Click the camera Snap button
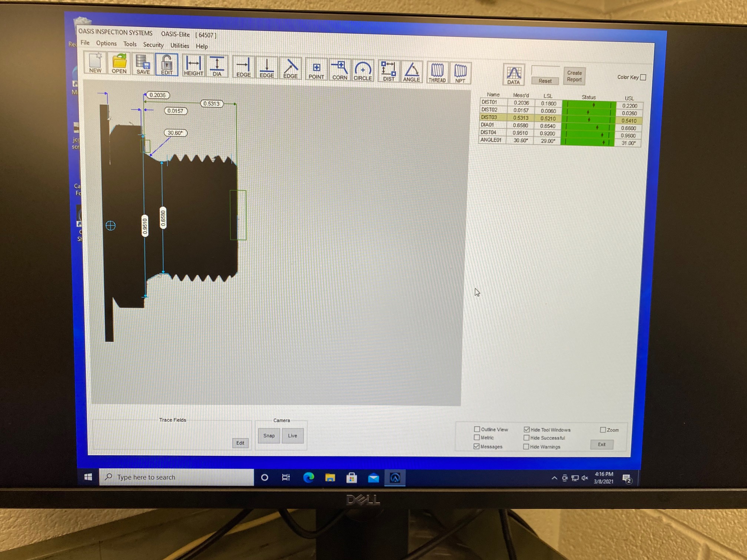This screenshot has height=560, width=747. point(269,436)
